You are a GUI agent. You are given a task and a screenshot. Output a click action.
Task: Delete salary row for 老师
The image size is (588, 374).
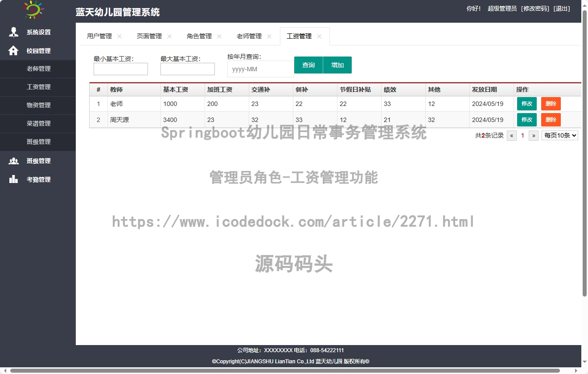[551, 104]
